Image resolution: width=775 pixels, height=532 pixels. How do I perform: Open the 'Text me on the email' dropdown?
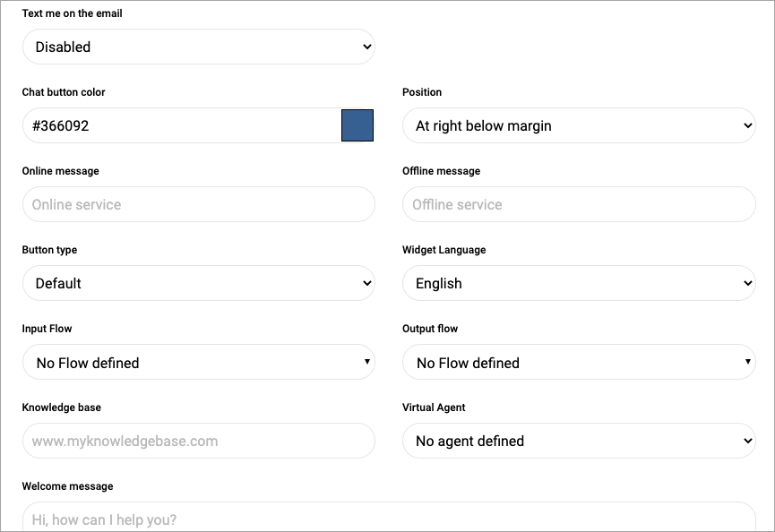[x=198, y=47]
